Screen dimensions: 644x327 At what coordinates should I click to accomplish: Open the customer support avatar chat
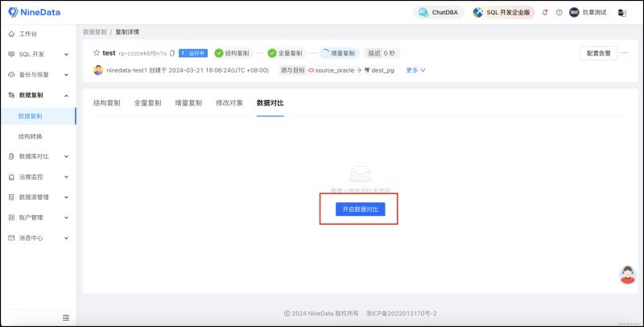(627, 275)
